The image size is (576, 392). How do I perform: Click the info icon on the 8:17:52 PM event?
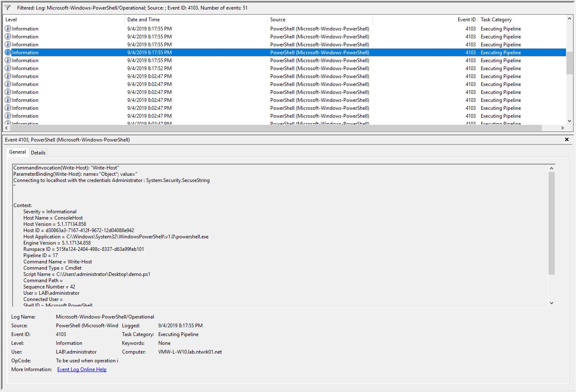point(8,68)
